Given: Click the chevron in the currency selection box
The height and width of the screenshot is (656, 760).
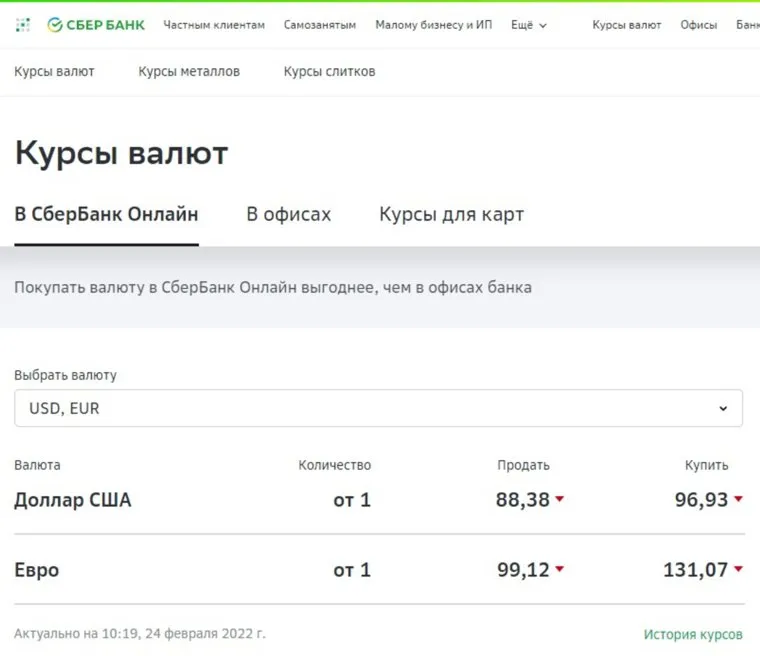Looking at the screenshot, I should pos(723,408).
